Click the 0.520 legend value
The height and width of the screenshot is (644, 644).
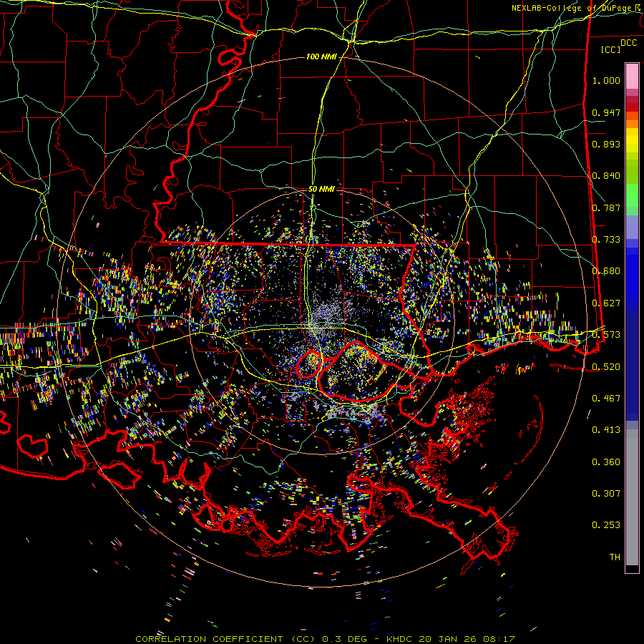(x=606, y=367)
